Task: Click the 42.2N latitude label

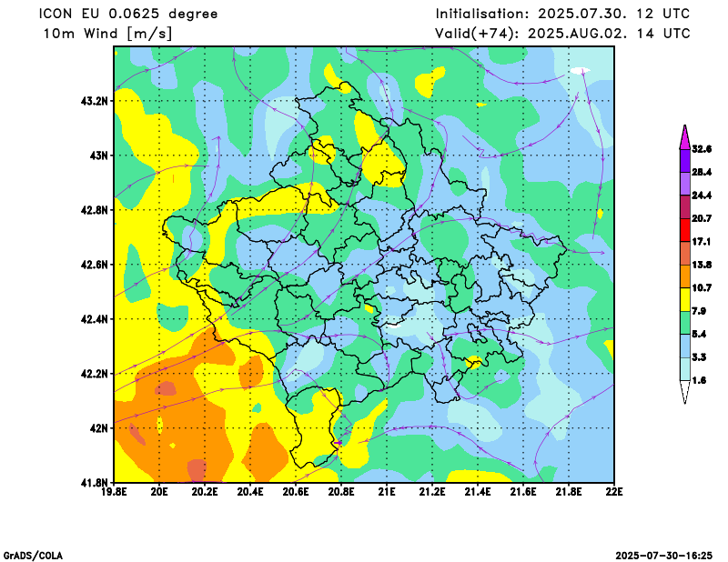Action: point(95,374)
